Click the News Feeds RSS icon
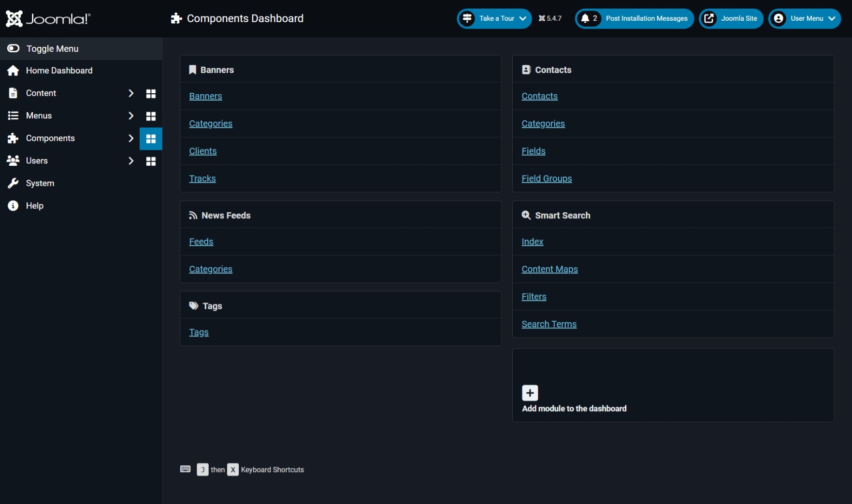852x504 pixels. [193, 216]
